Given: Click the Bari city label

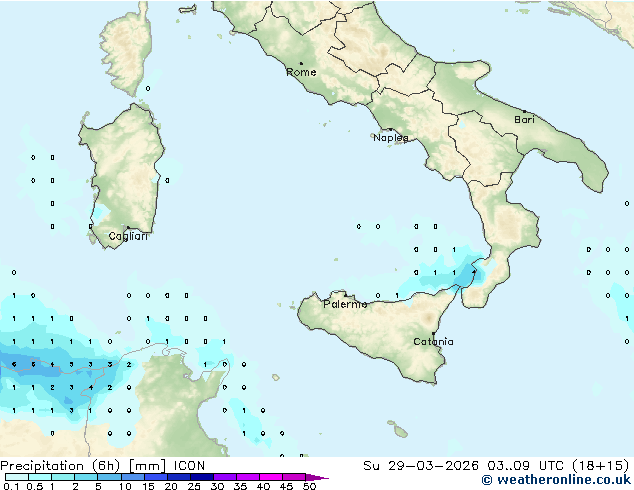Looking at the screenshot, I should [x=524, y=119].
